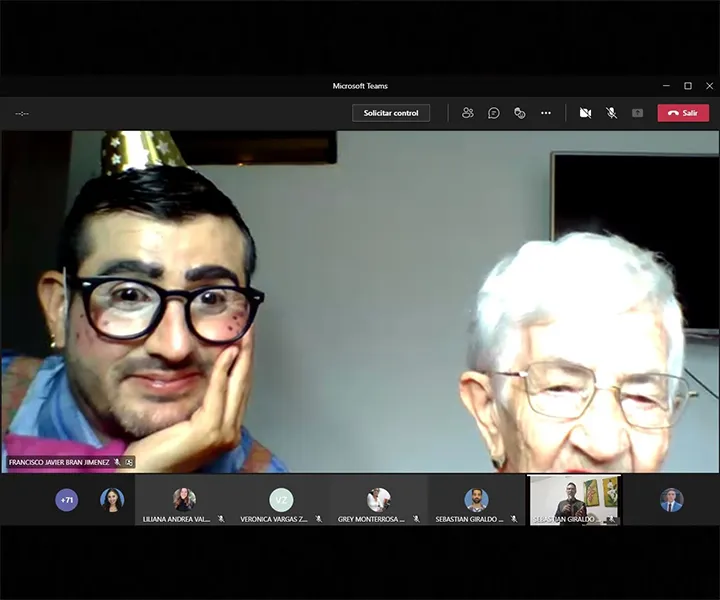Select Grey Monterrosa participant tile
This screenshot has height=600, width=720.
(x=379, y=500)
